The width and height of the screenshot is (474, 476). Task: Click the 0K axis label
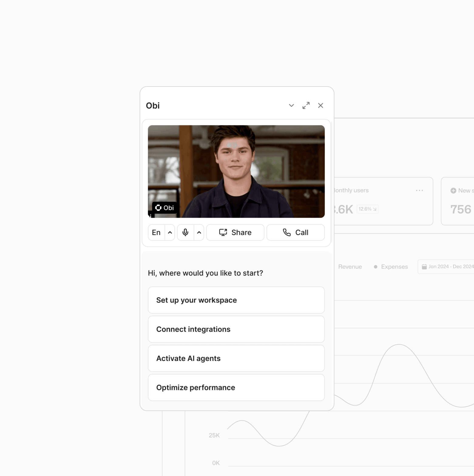pos(216,463)
